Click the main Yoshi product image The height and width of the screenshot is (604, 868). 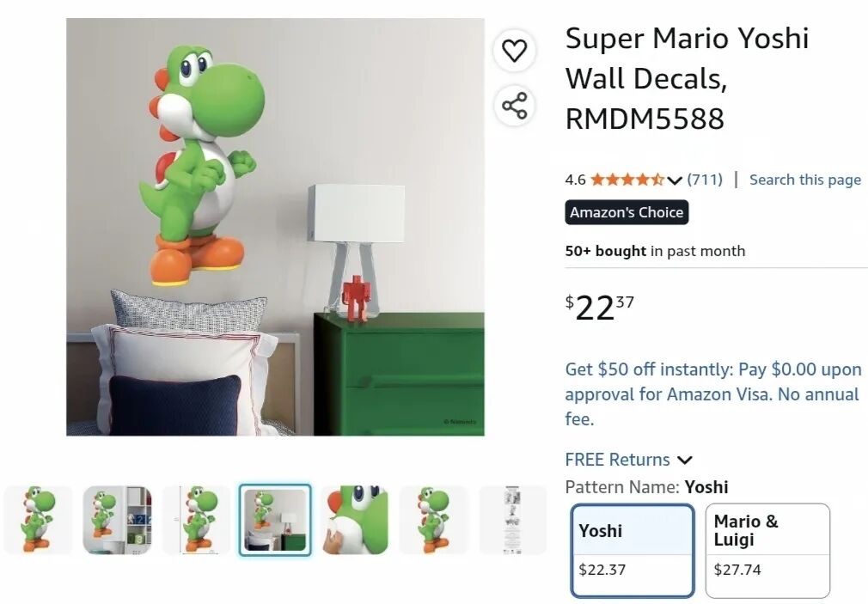(275, 227)
